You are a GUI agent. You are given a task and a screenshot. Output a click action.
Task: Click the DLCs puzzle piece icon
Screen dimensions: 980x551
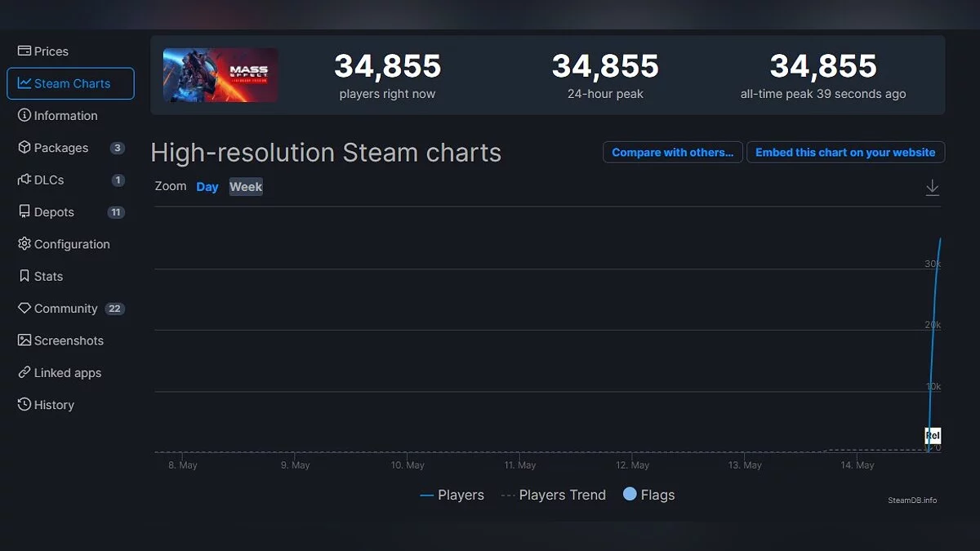[24, 180]
